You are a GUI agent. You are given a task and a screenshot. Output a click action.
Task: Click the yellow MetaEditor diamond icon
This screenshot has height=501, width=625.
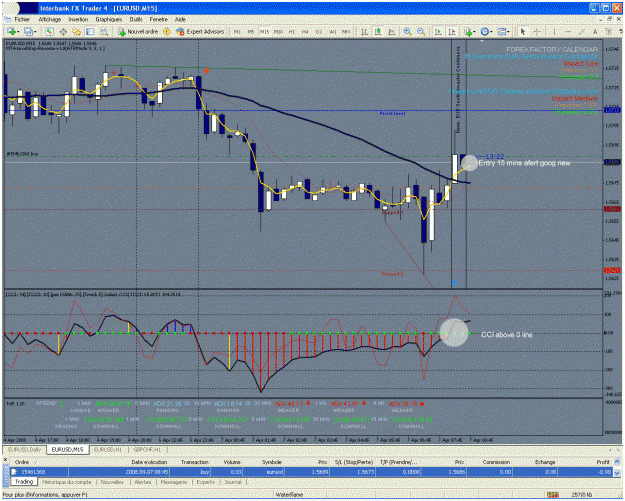[167, 31]
